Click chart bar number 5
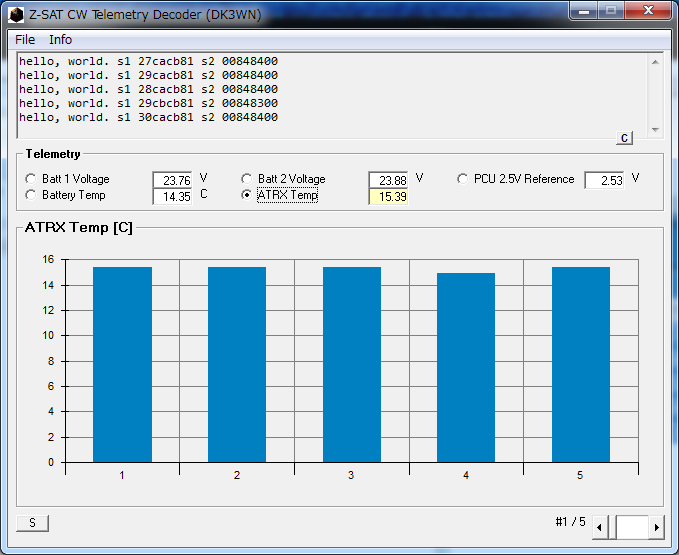Image resolution: width=679 pixels, height=555 pixels. (x=581, y=365)
